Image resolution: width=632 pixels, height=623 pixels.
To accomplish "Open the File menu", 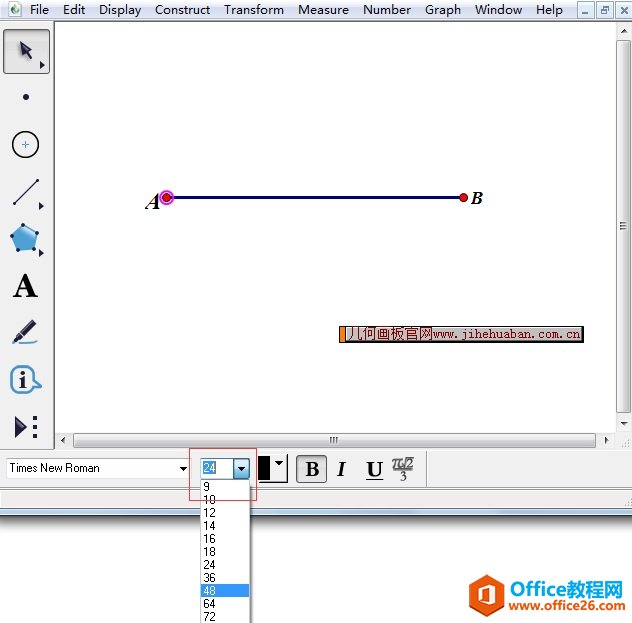I will (x=39, y=9).
